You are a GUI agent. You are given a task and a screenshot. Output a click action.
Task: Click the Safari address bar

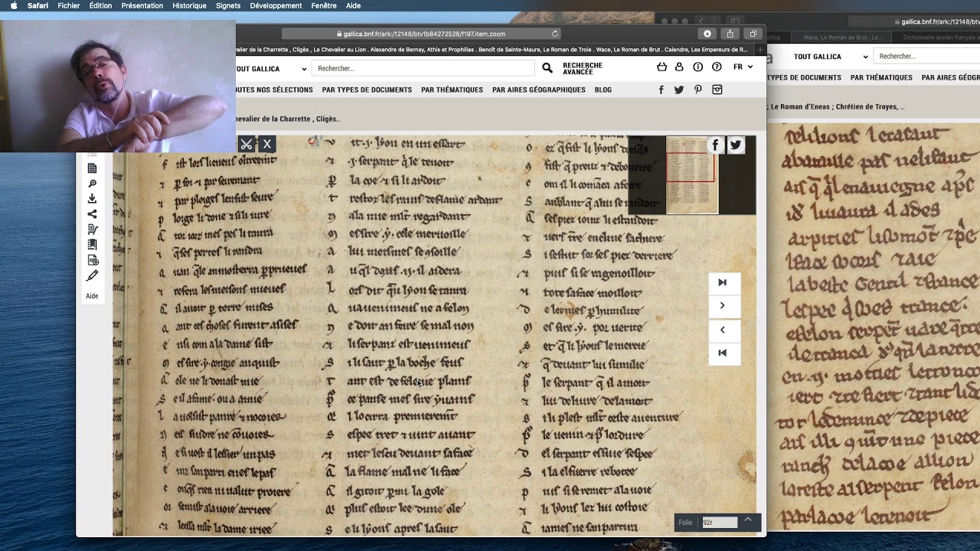[421, 34]
